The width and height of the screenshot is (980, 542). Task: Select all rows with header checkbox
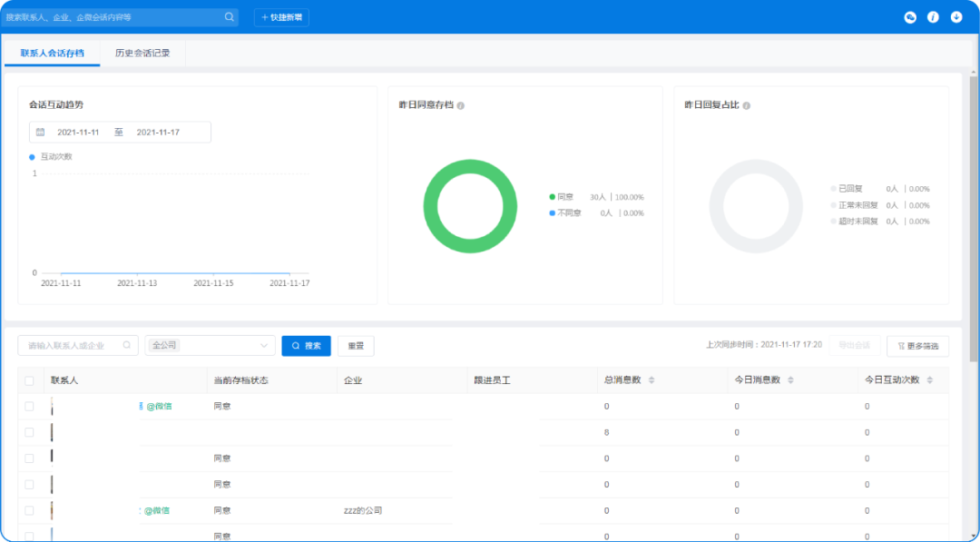click(29, 380)
